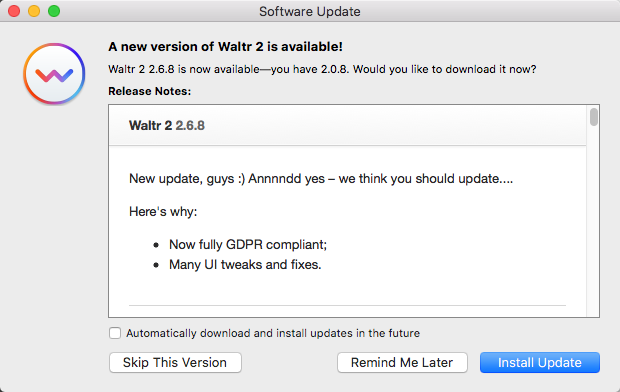This screenshot has width=620, height=392.
Task: Click the 'Now fully GDPR compliant' bullet
Action: [248, 244]
